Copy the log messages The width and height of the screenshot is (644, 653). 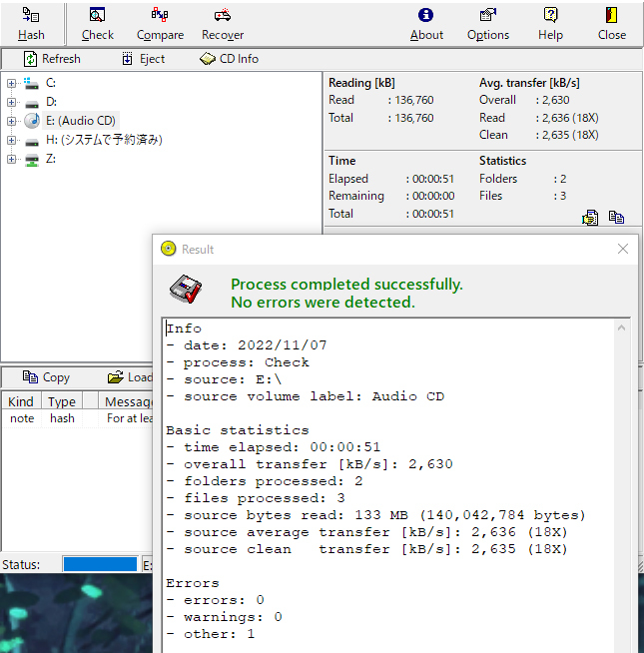click(46, 377)
